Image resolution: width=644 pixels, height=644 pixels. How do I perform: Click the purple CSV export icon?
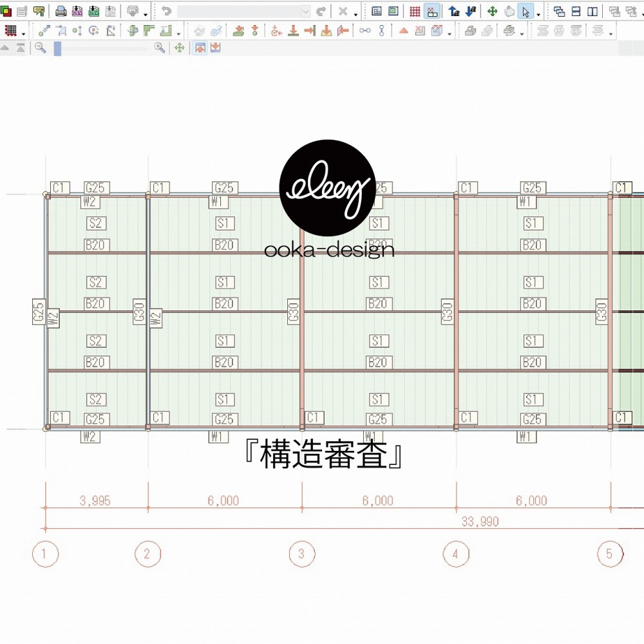point(77,12)
